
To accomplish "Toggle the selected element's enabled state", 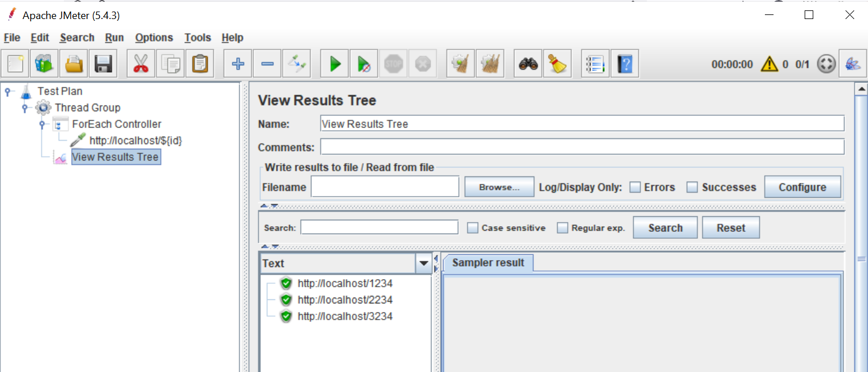I will [297, 63].
